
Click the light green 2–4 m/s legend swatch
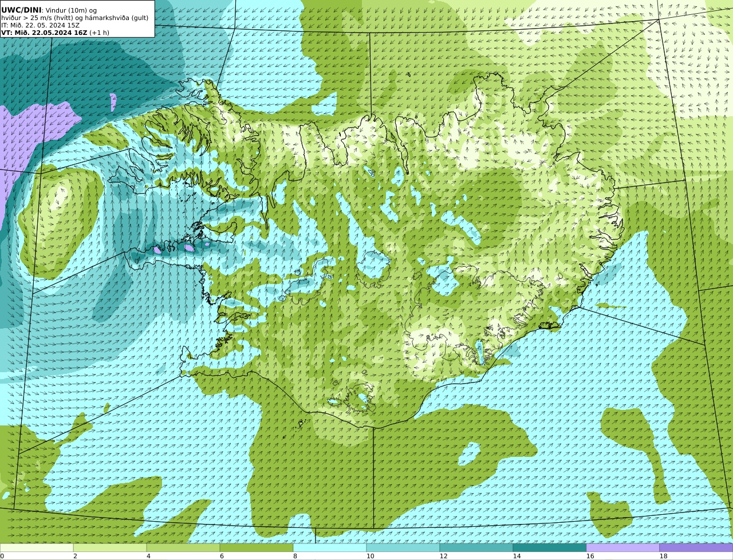click(110, 547)
